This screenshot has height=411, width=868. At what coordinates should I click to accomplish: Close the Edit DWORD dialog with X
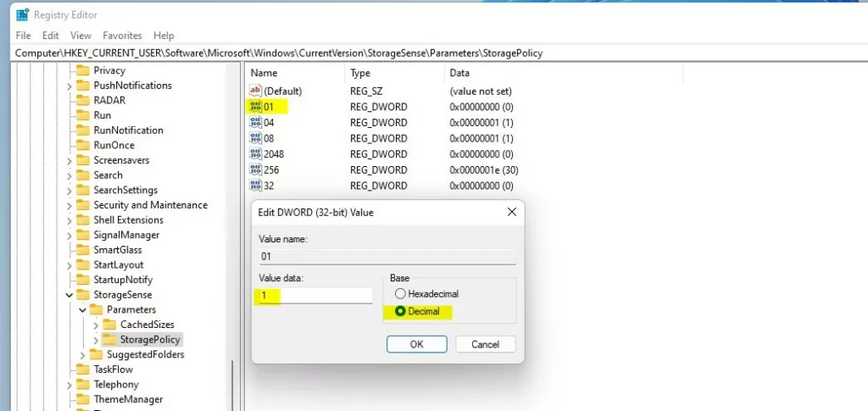512,212
